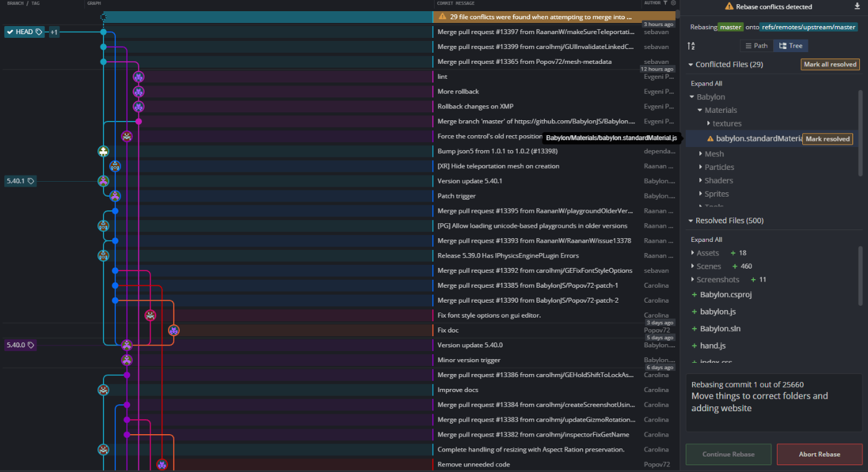Expand the Assets folder in Resolved Files
The height and width of the screenshot is (472, 868).
[x=693, y=253]
